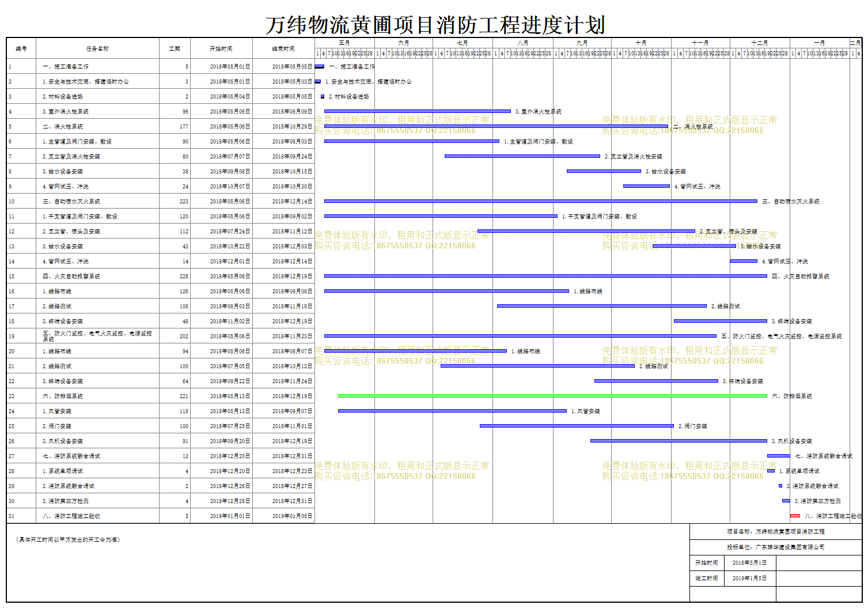This screenshot has width=868, height=616.
Task: Click the 项目名称:万纬物流黄圃项目消防工程 footer cell
Action: [x=776, y=531]
